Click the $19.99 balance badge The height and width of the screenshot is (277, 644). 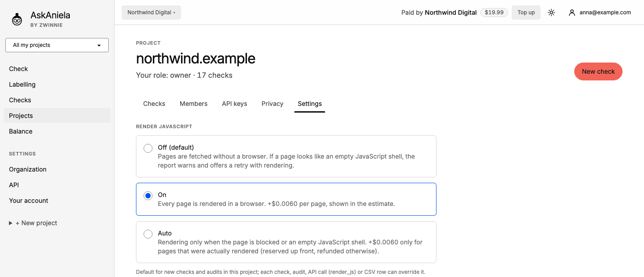tap(494, 13)
